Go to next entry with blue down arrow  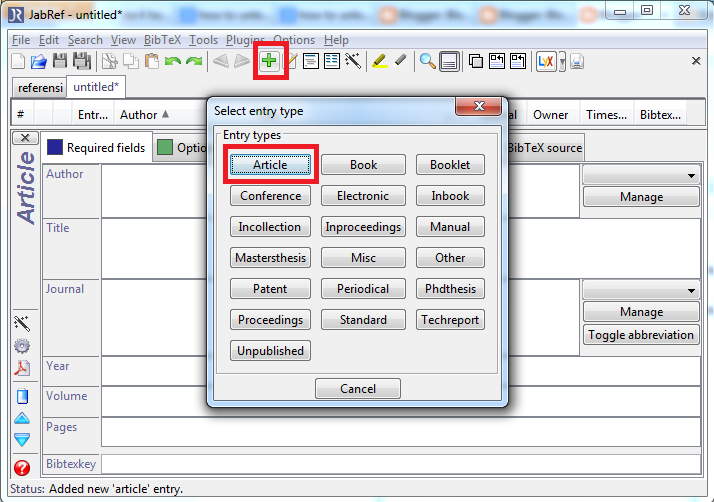pos(22,439)
